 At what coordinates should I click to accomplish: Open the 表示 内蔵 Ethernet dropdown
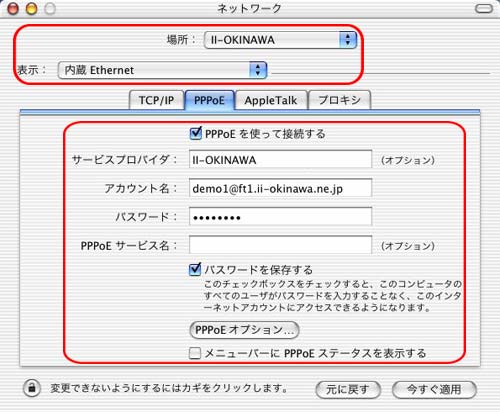click(x=162, y=70)
